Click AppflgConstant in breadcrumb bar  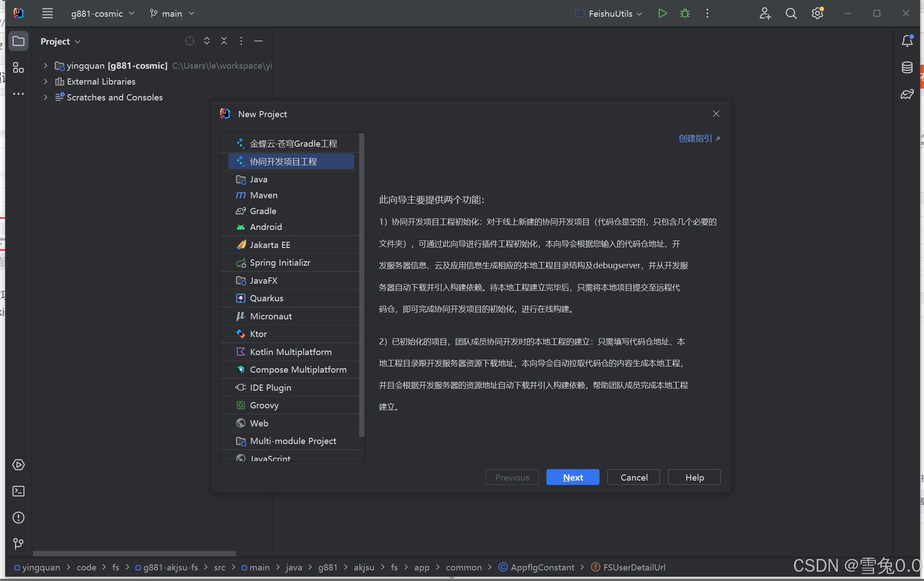coord(537,567)
